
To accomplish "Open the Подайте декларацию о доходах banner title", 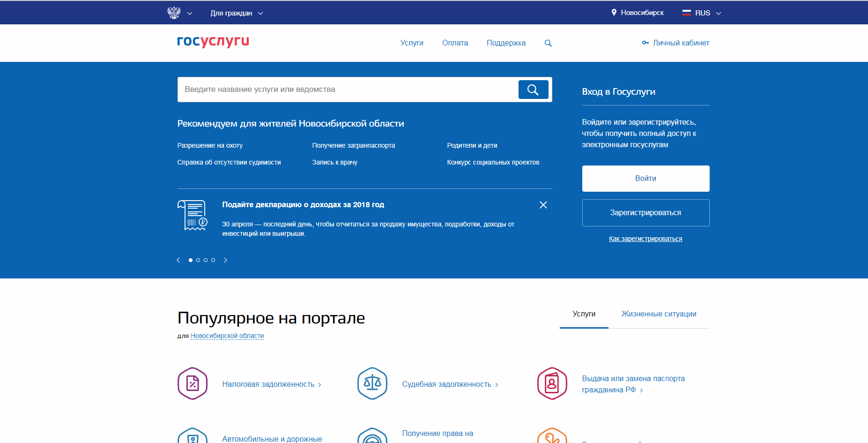I will tap(303, 204).
